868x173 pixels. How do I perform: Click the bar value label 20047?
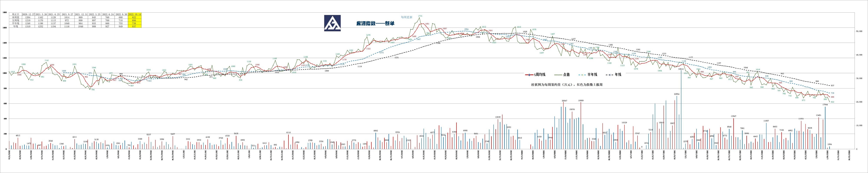point(565,101)
